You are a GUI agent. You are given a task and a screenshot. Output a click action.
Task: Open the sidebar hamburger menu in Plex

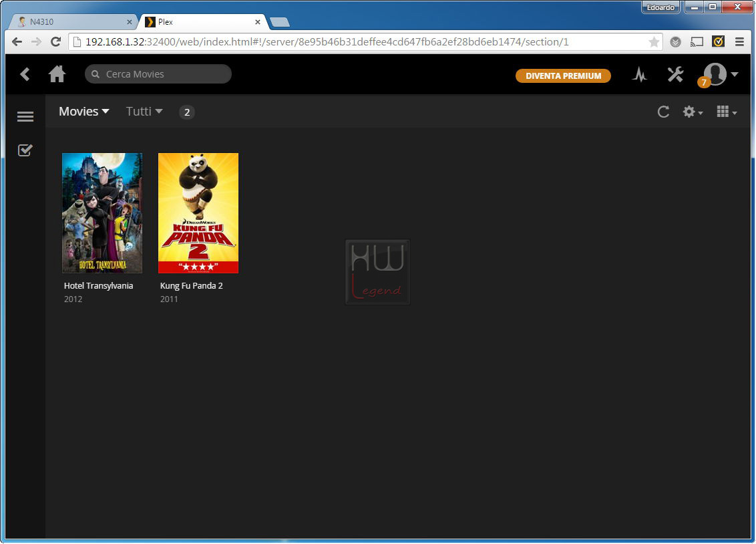point(25,116)
